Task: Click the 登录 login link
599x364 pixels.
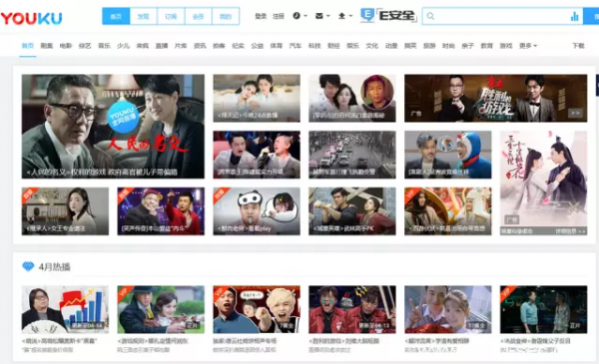Action: tap(261, 16)
